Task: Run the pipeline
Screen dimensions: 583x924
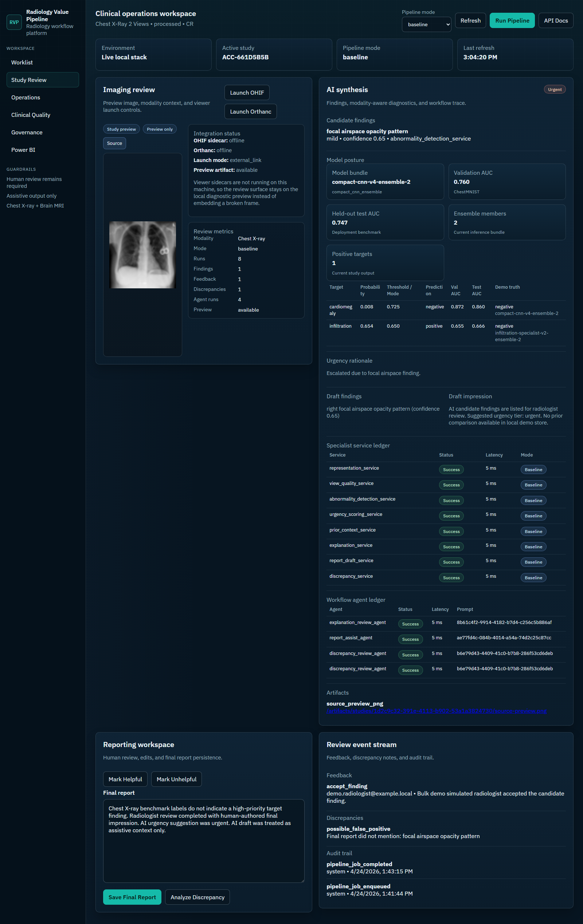Action: click(x=512, y=21)
